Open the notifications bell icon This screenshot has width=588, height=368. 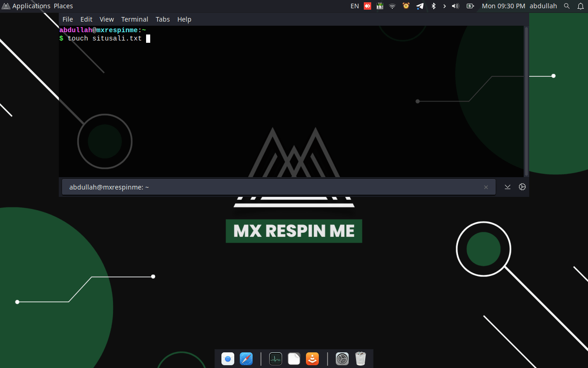(x=581, y=6)
